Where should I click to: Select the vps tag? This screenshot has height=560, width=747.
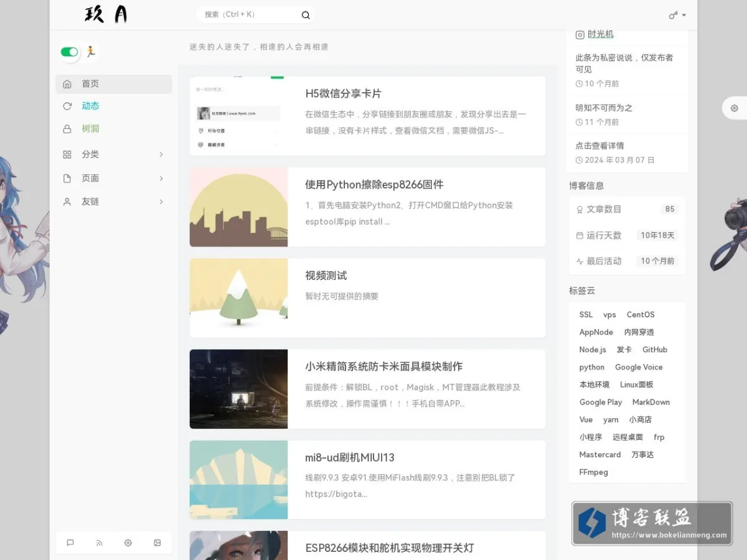(x=609, y=315)
